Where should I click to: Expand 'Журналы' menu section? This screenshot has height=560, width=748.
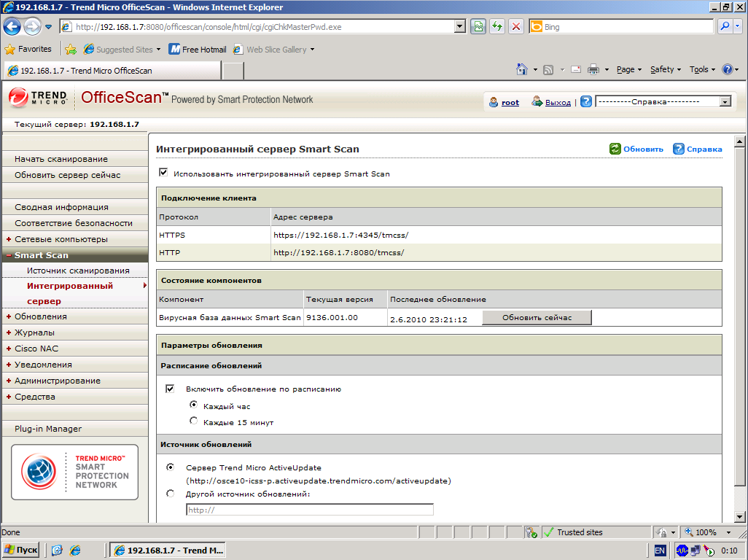tap(9, 332)
